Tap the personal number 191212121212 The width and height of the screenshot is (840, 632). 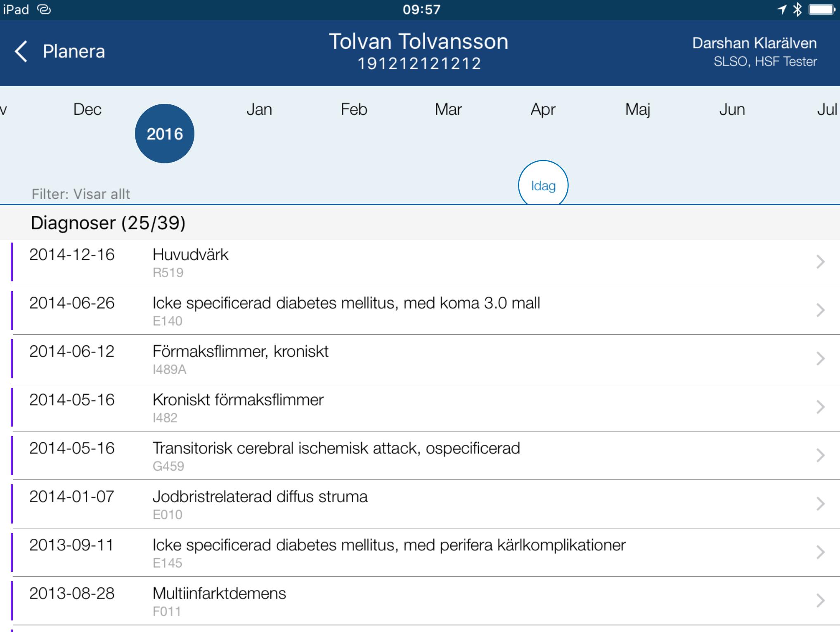coord(419,64)
